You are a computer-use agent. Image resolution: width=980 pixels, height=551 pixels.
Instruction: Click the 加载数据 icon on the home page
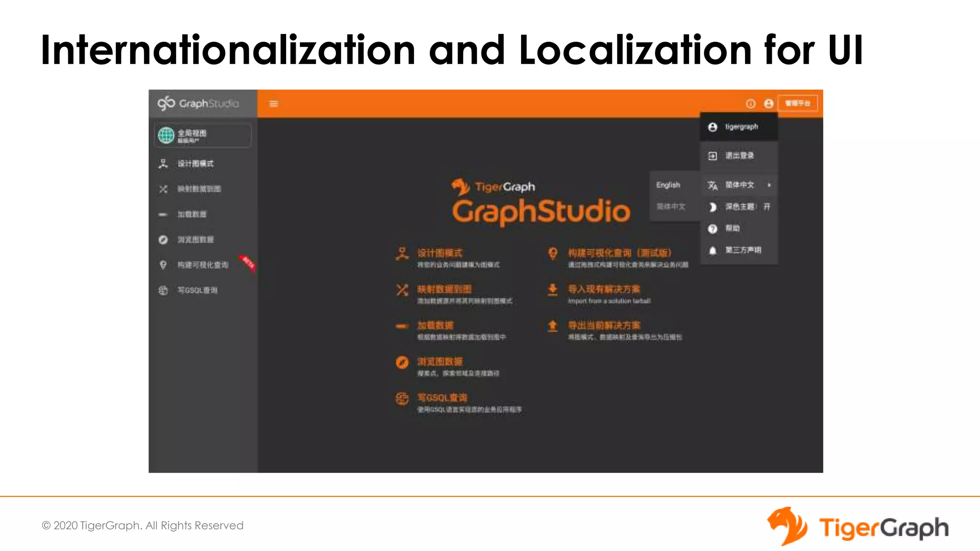(x=402, y=326)
